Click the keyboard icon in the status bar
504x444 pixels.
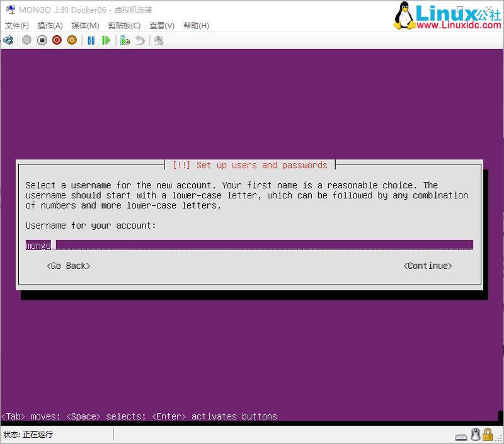461,435
